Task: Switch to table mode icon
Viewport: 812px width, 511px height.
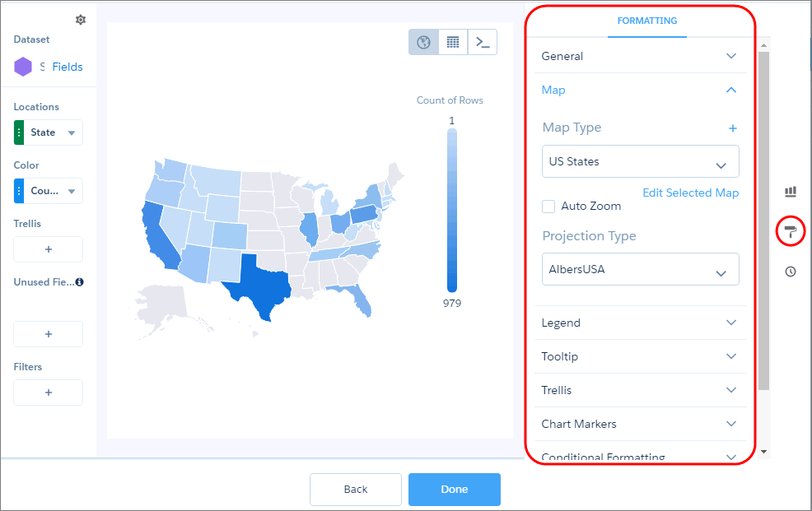Action: click(453, 42)
